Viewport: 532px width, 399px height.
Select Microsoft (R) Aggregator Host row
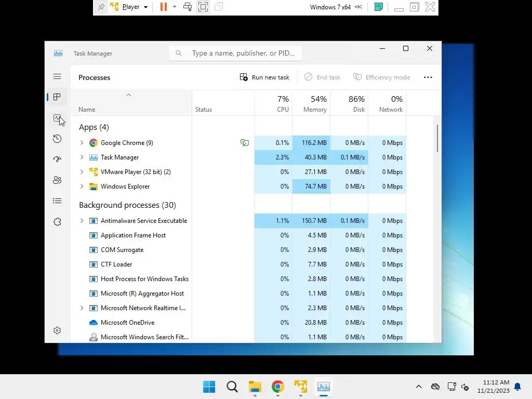[238, 294]
